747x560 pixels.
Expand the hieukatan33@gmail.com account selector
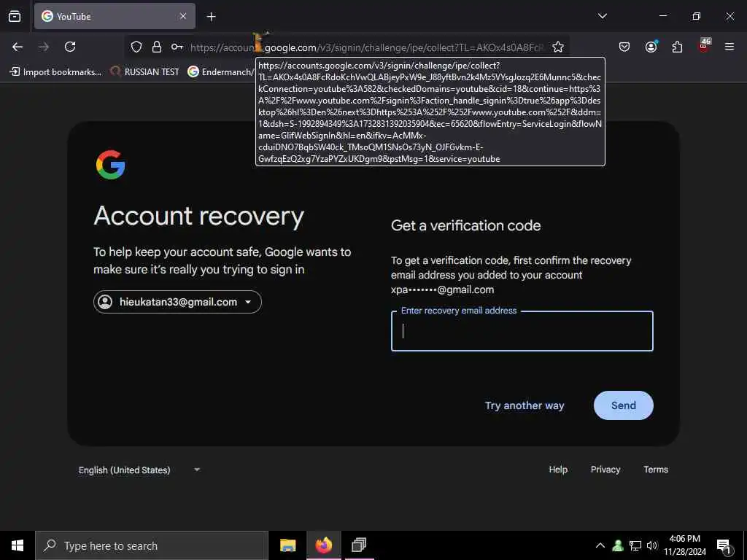[177, 302]
